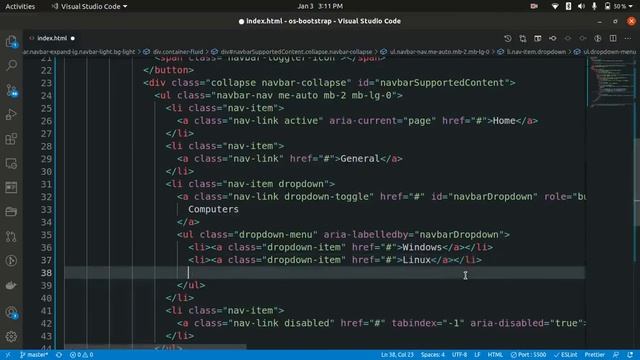Click the Prettier status item
This screenshot has width=640, height=360.
[x=595, y=355]
